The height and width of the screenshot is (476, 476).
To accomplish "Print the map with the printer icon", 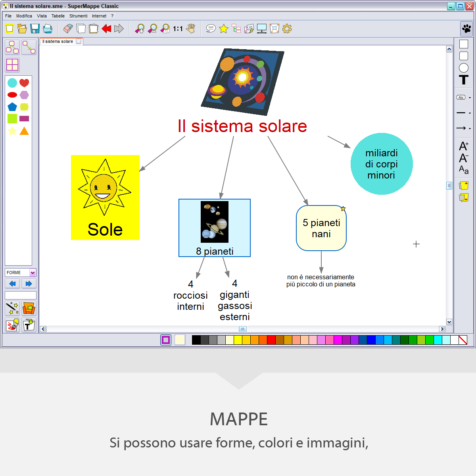I will [x=48, y=29].
